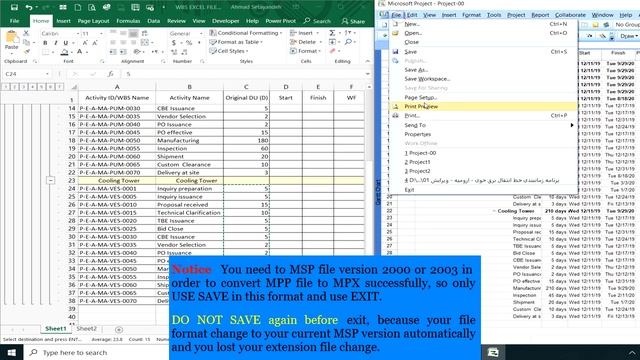Click the Save icon in Excel's quick access toolbar

click(x=14, y=7)
